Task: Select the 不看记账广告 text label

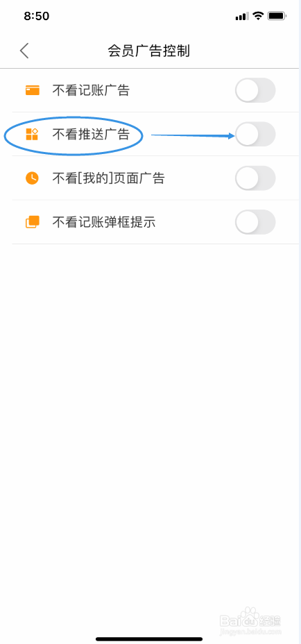Action: 91,90
